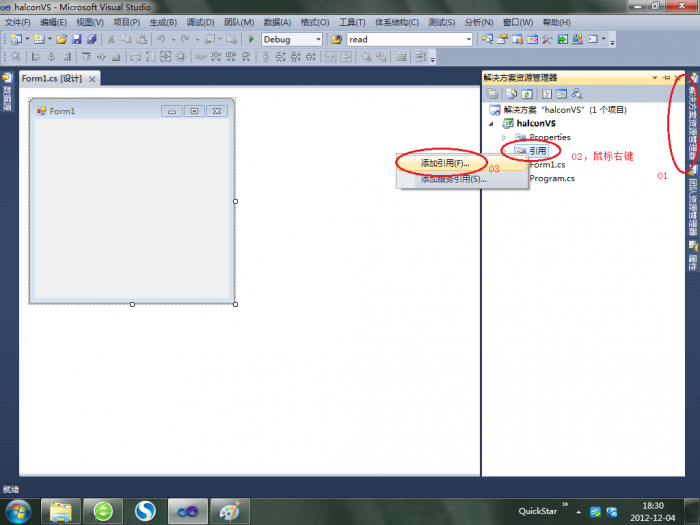Refresh the Solution Explorer tree
Image resolution: width=700 pixels, height=525 pixels.
(527, 94)
